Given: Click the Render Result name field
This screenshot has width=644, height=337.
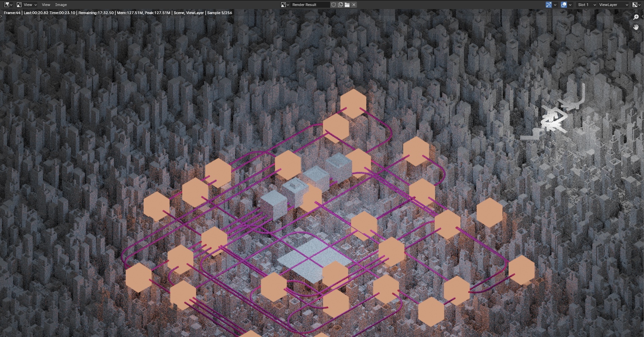Looking at the screenshot, I should tap(309, 5).
